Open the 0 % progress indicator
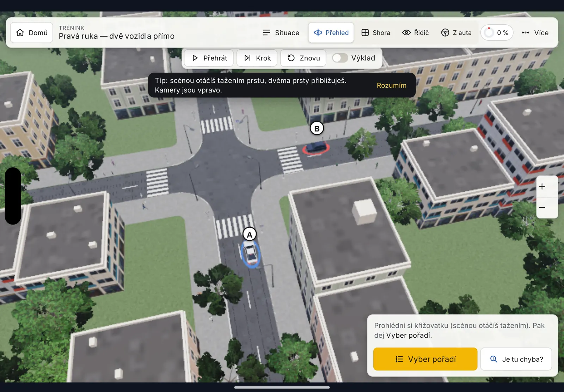Viewport: 564px width, 392px height. point(497,33)
